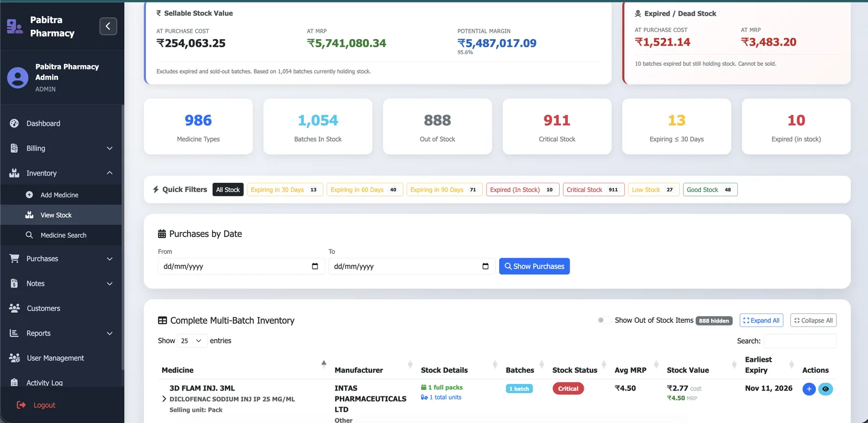This screenshot has height=423, width=868.
Task: Open the Show entries dropdown
Action: click(x=192, y=341)
